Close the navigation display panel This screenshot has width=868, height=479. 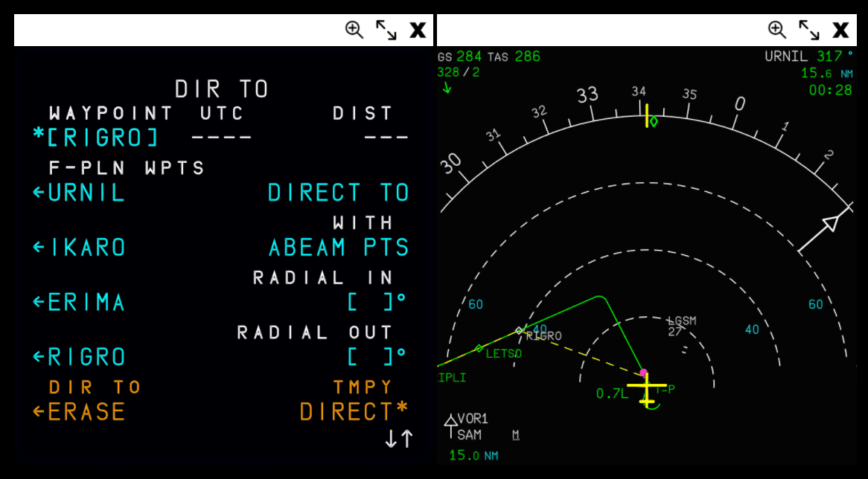point(841,30)
